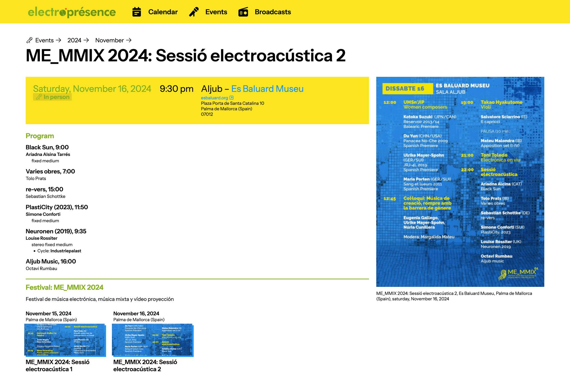This screenshot has width=570, height=392.
Task: Open the Varies obres, 7:00 work
Action: [x=50, y=171]
